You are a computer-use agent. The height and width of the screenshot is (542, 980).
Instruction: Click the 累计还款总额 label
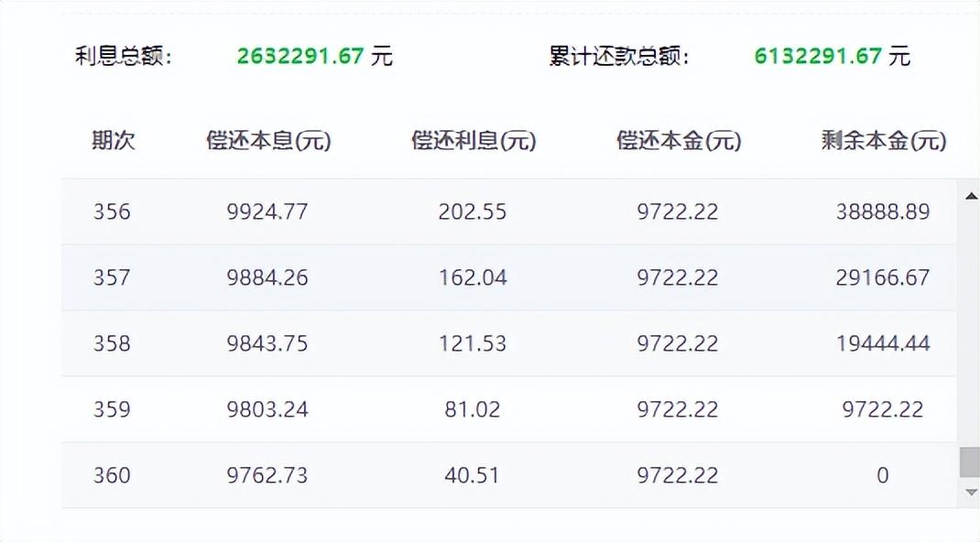(x=618, y=56)
